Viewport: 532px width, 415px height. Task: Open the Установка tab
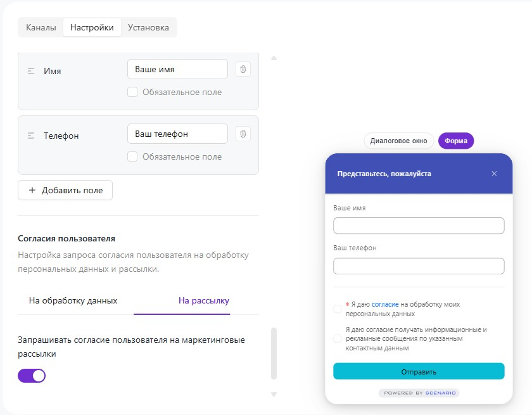click(x=148, y=27)
